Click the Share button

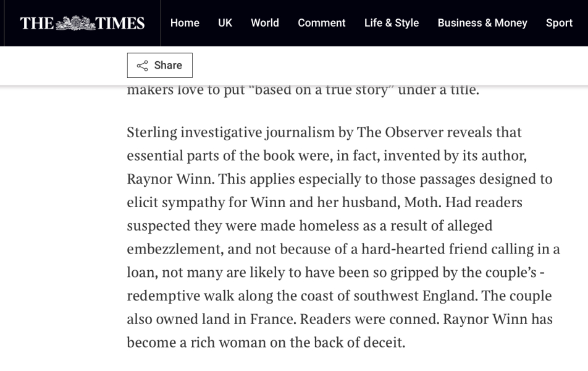tap(160, 65)
